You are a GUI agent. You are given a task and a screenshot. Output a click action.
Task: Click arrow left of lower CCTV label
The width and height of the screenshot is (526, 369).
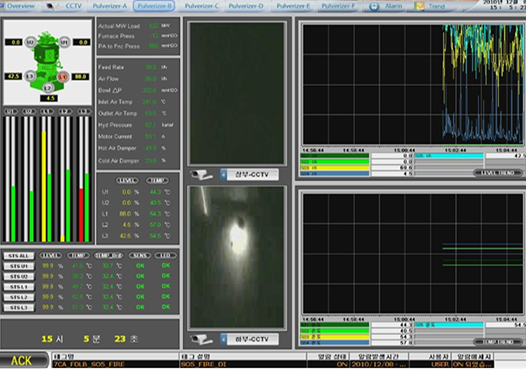click(x=223, y=339)
